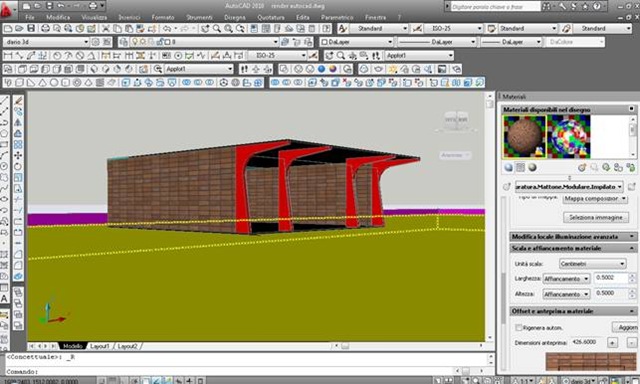
Task: Open the Larghezza Affiancamento dropdown
Action: (566, 279)
